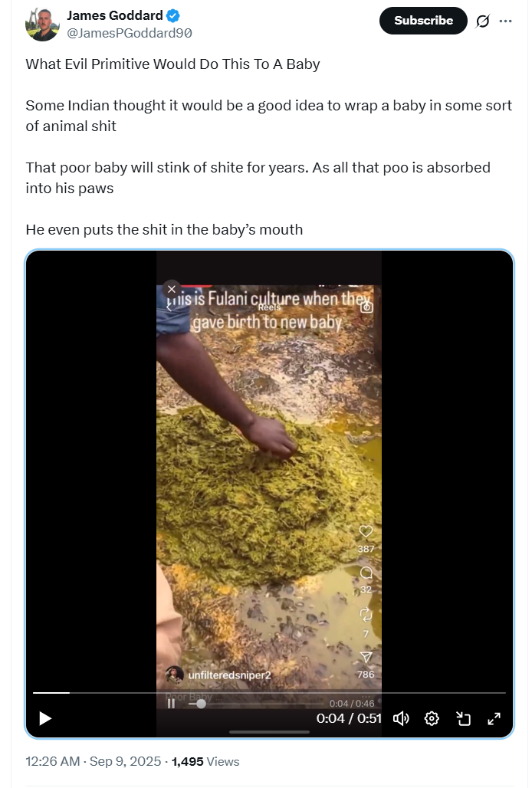Click the video progress bar
Screen dimensions: 532x788
pyautogui.click(x=268, y=693)
